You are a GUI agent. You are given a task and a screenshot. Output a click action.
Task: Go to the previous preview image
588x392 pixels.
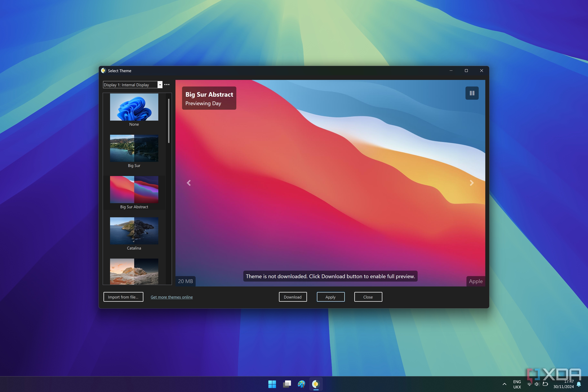[189, 183]
